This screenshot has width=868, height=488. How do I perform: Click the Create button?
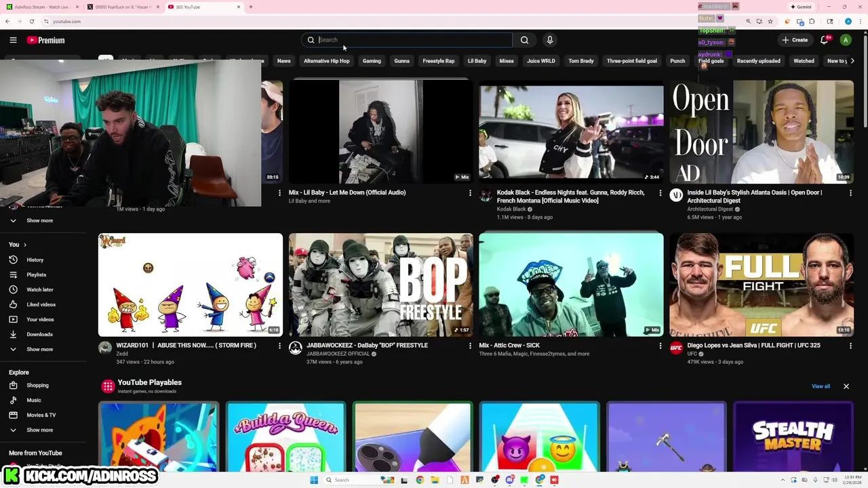(795, 40)
